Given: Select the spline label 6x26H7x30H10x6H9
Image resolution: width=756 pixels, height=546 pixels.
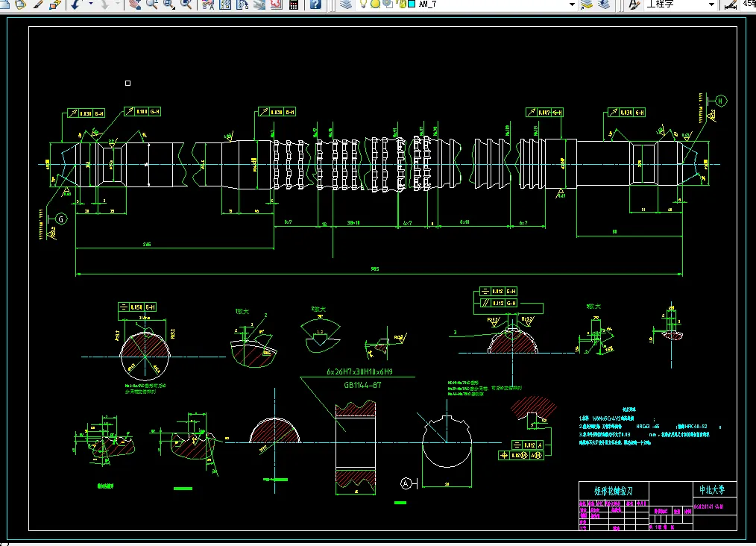Looking at the screenshot, I should coord(359,372).
